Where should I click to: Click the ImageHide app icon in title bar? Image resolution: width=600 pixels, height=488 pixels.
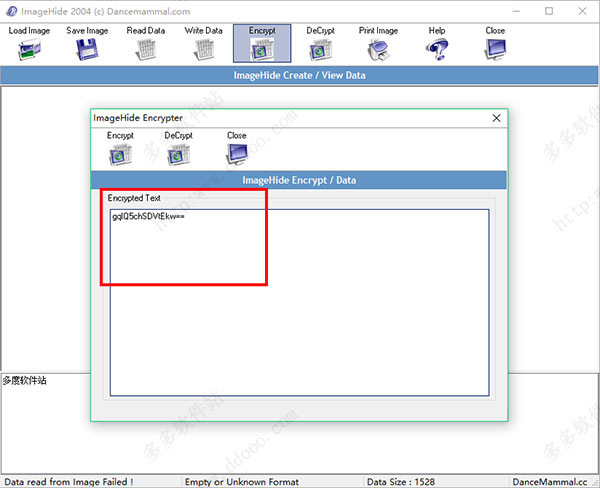point(11,11)
